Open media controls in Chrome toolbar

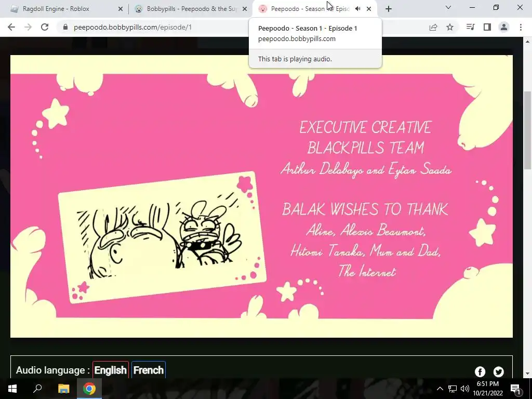coord(470,27)
